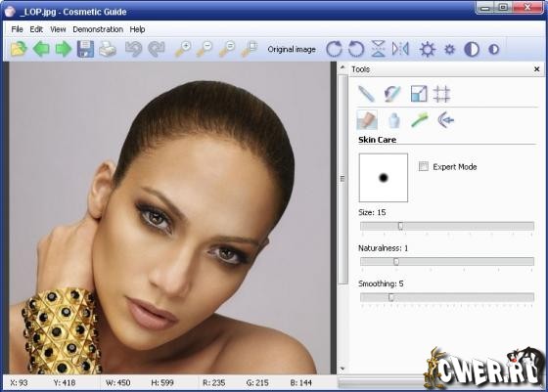Viewport: 548px width, 392px height.
Task: Click the Original image button
Action: point(292,49)
